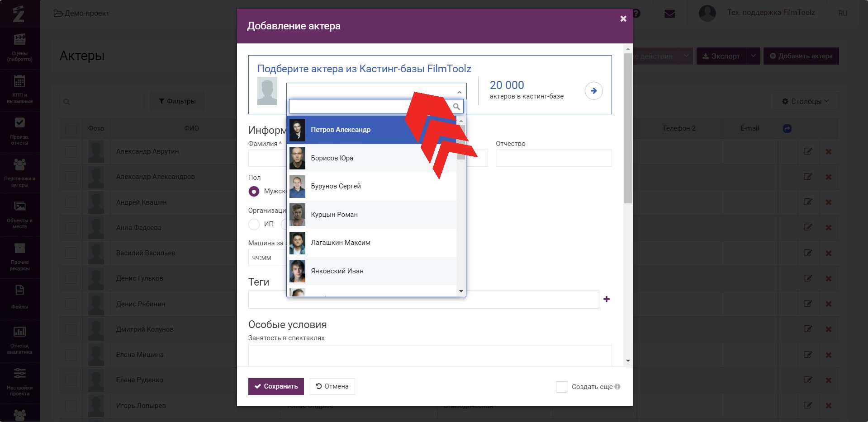Delete the Дмитрий Колунов row
The image size is (868, 422).
[x=829, y=329]
